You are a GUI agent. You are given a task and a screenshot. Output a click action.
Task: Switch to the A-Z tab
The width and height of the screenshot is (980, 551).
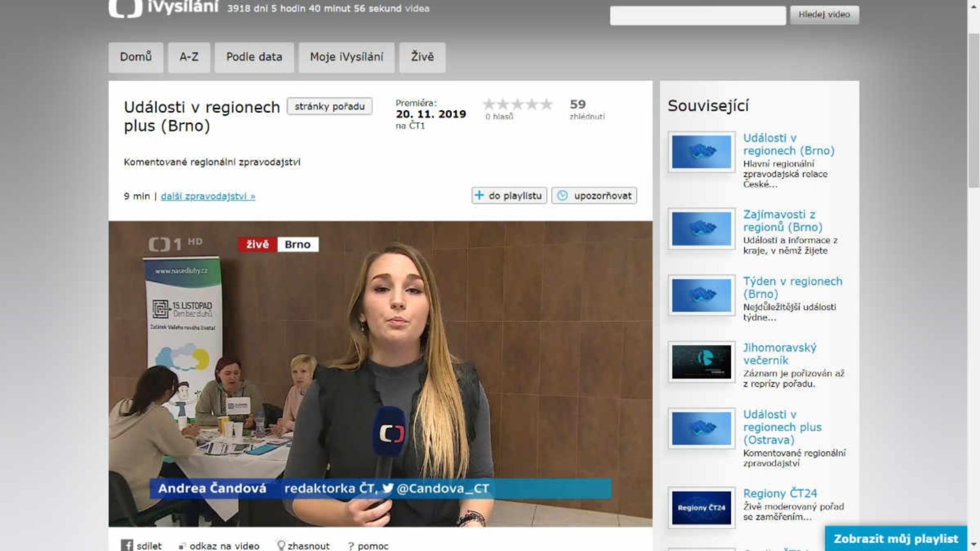pos(188,57)
